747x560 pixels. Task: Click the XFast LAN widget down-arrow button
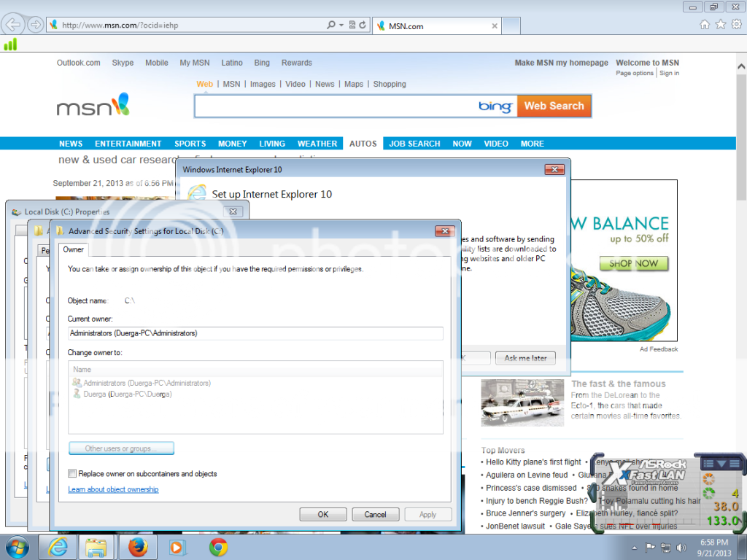tap(721, 463)
